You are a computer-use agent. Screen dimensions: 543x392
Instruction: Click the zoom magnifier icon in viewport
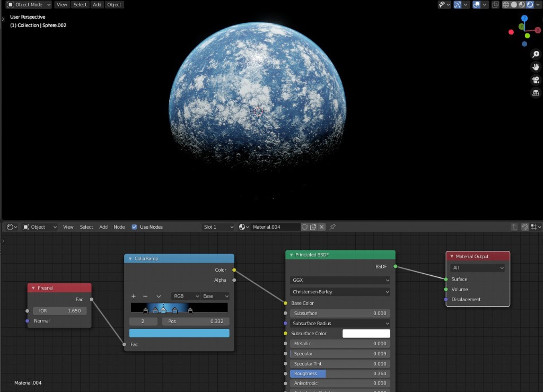pyautogui.click(x=536, y=55)
